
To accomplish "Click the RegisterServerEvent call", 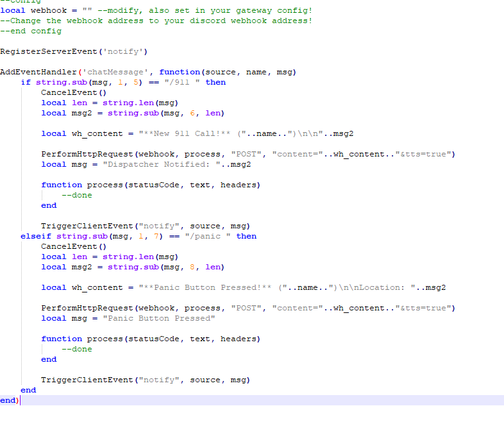I will coord(74,52).
